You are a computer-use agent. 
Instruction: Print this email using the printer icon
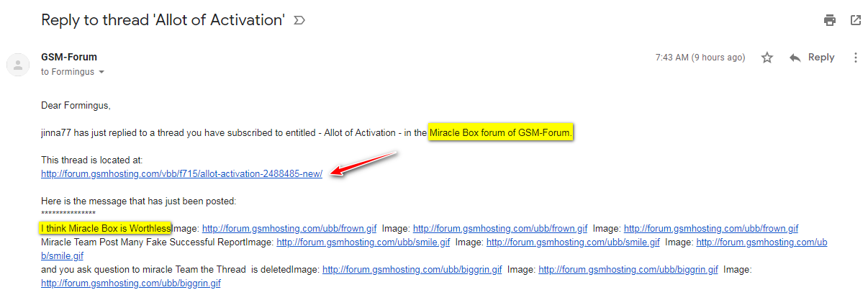click(830, 20)
